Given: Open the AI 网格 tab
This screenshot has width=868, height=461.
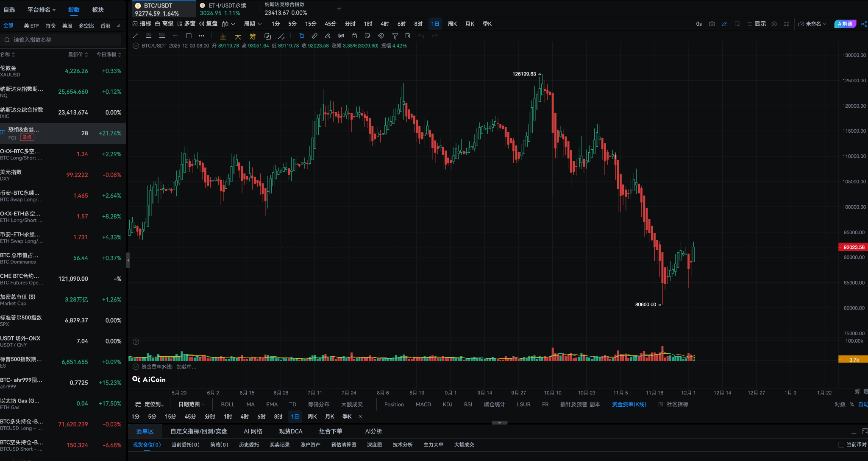Looking at the screenshot, I should click(x=253, y=431).
